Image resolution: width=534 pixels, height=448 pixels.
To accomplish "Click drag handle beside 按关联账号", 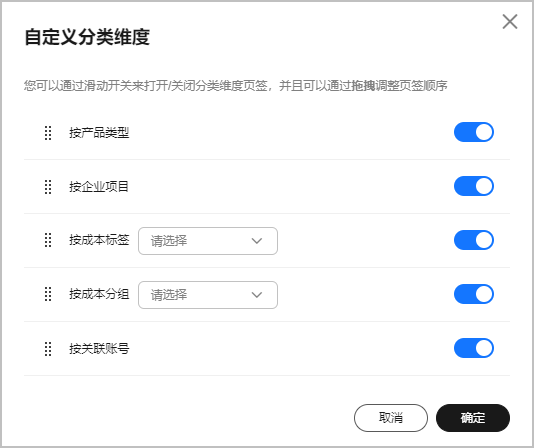I will (x=48, y=349).
